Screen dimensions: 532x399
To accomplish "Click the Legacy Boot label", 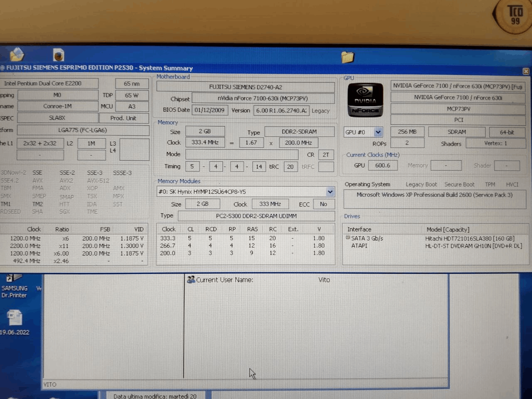I will [421, 185].
